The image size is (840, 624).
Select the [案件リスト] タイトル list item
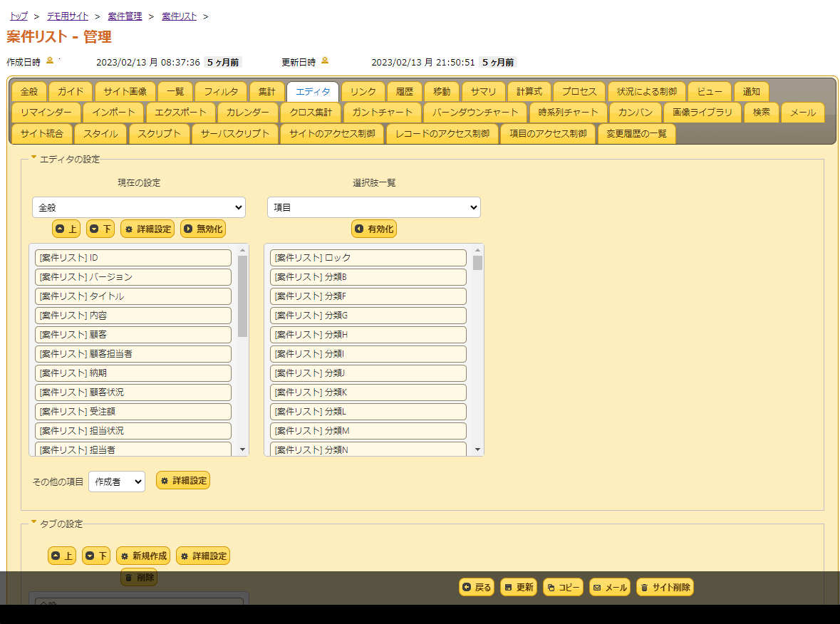coord(133,296)
